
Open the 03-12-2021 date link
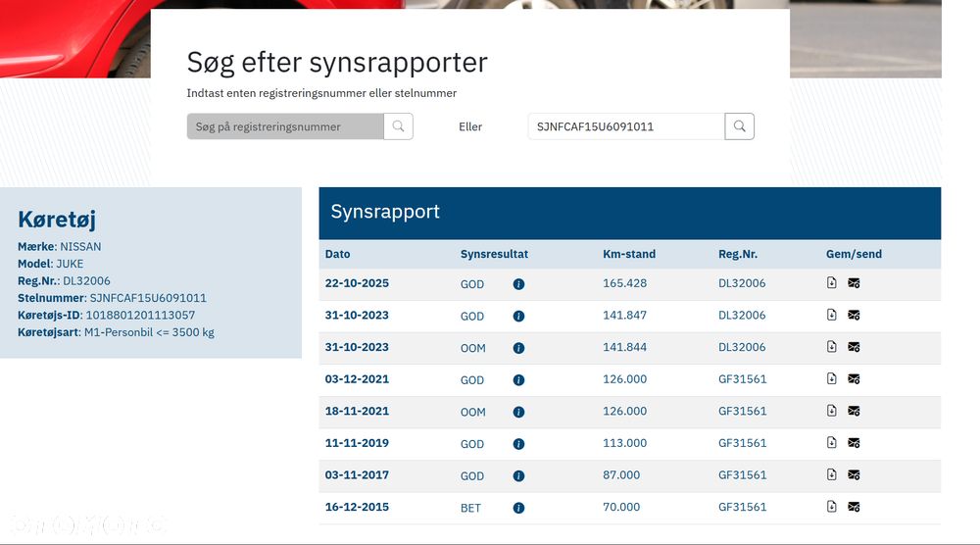357,378
